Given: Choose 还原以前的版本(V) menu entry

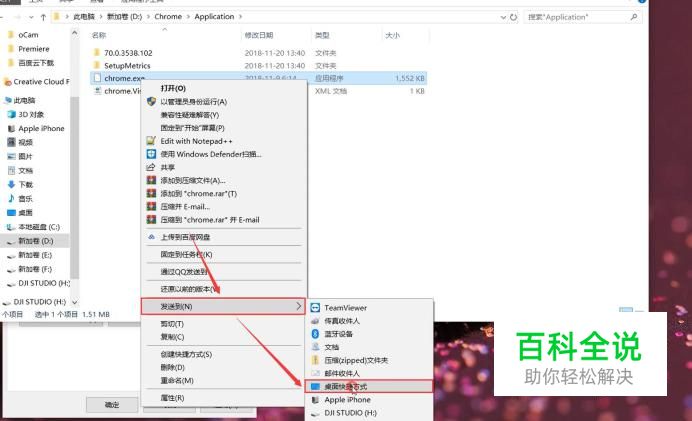Looking at the screenshot, I should [x=189, y=289].
